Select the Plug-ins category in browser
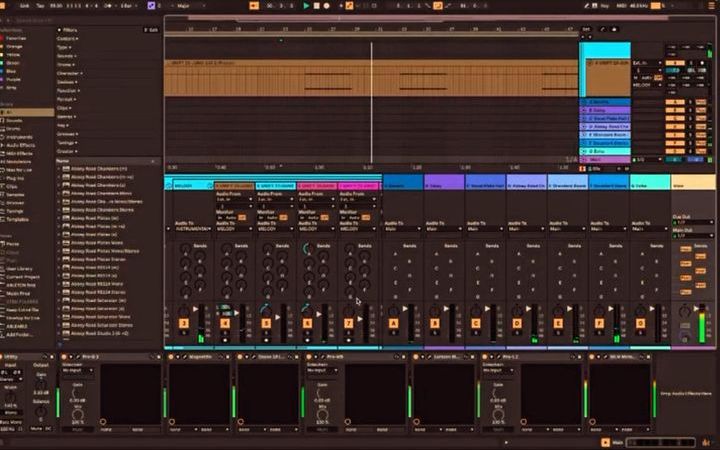720x450 pixels. click(x=18, y=178)
